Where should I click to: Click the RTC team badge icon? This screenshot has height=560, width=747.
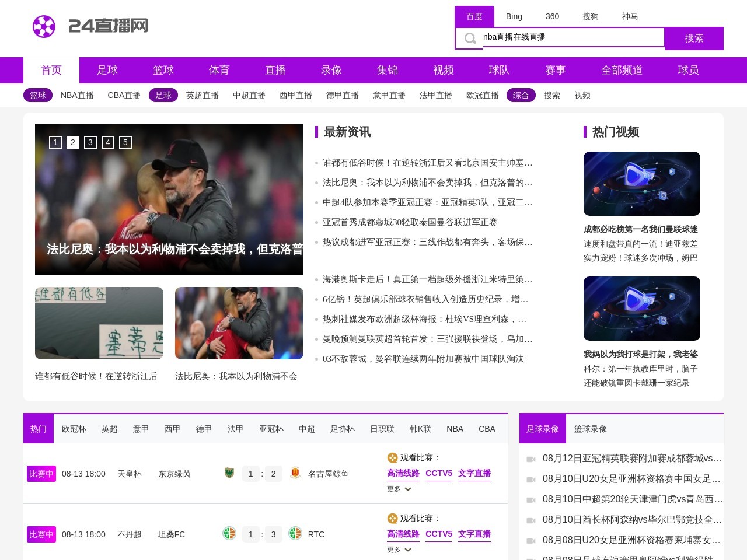295,534
